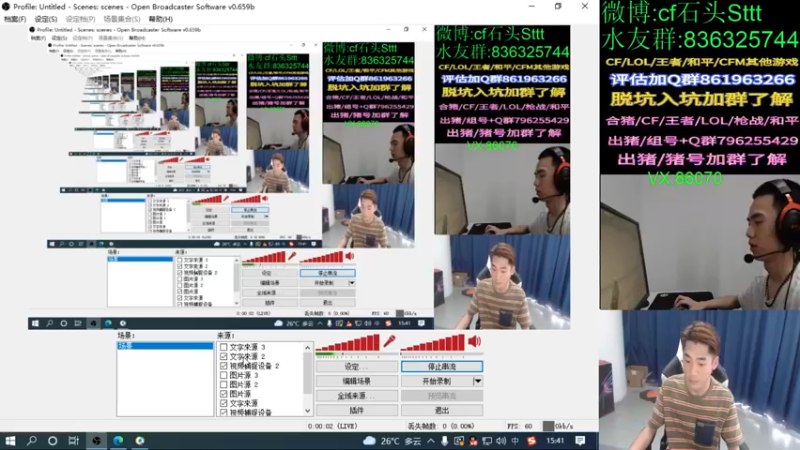Open 全域来源... global sources
The image size is (800, 450).
[357, 396]
